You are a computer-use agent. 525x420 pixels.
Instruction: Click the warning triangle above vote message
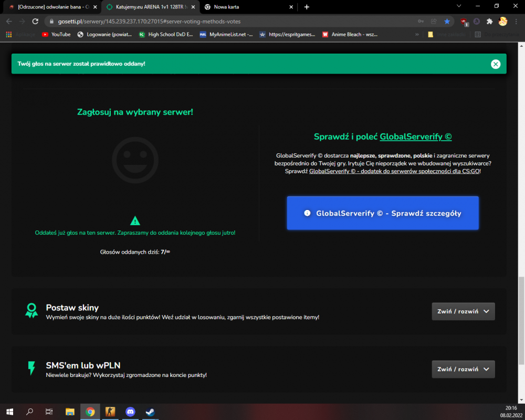[135, 220]
